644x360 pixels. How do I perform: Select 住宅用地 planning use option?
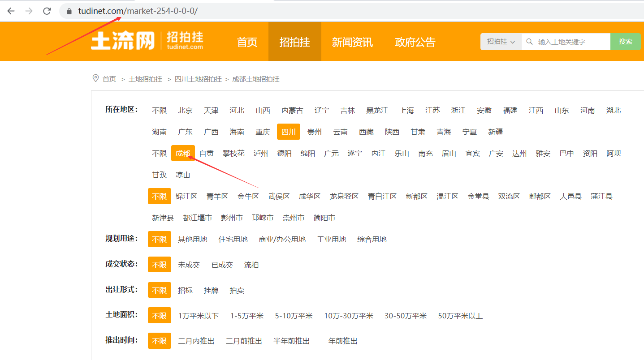point(233,239)
